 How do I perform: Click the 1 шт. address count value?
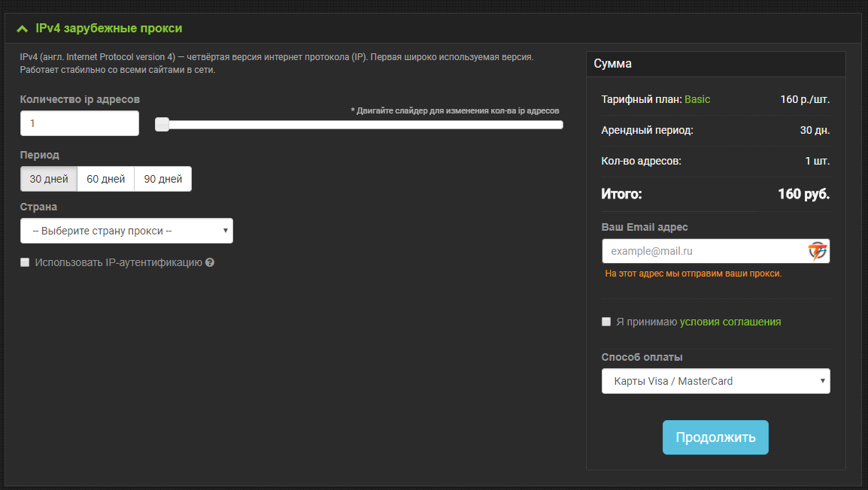(x=817, y=161)
